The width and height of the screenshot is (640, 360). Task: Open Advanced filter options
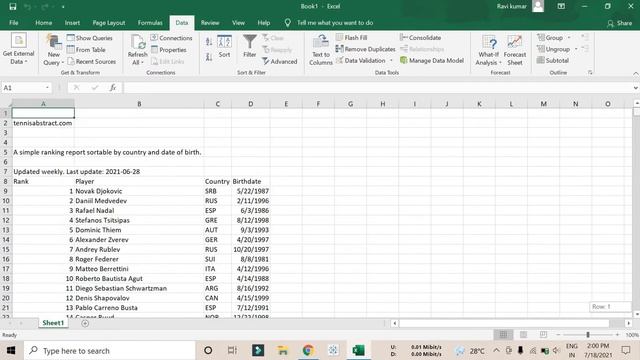click(x=280, y=62)
